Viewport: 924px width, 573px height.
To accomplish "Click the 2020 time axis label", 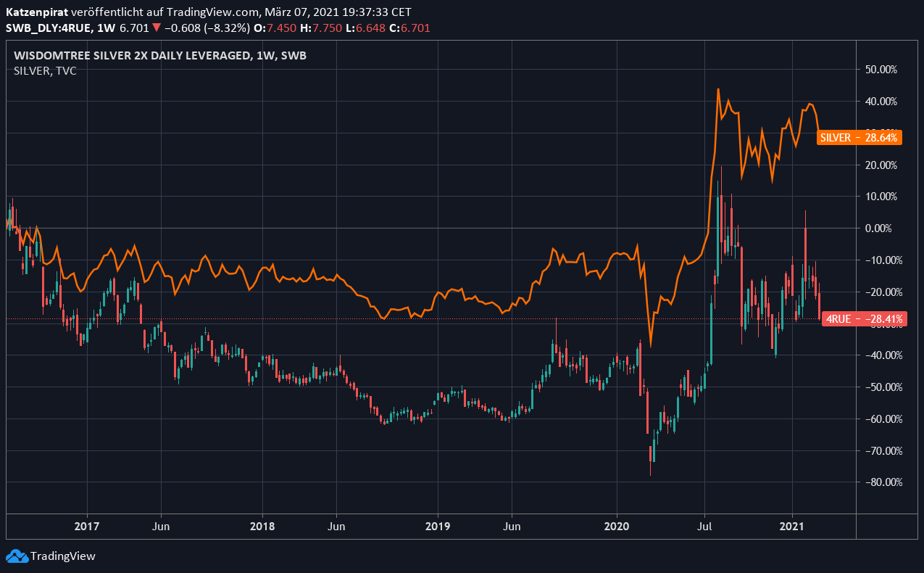I will (616, 525).
